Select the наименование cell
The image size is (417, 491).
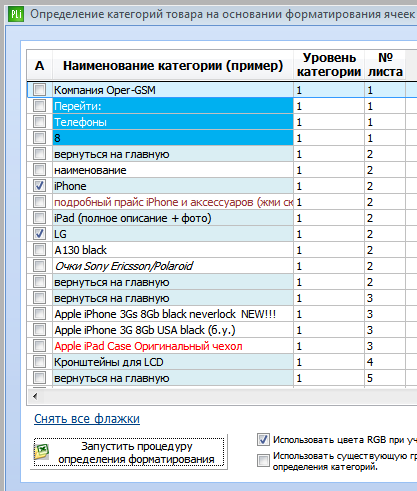pos(173,170)
